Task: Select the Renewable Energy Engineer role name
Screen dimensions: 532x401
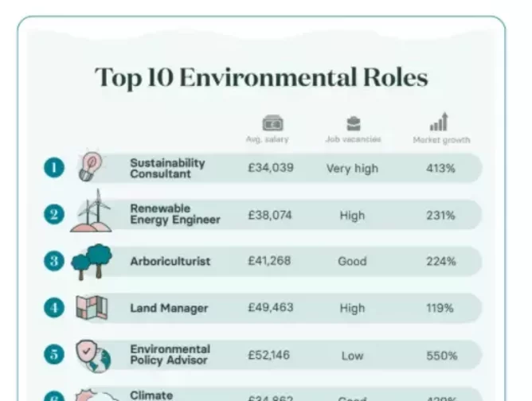Action: (x=175, y=214)
